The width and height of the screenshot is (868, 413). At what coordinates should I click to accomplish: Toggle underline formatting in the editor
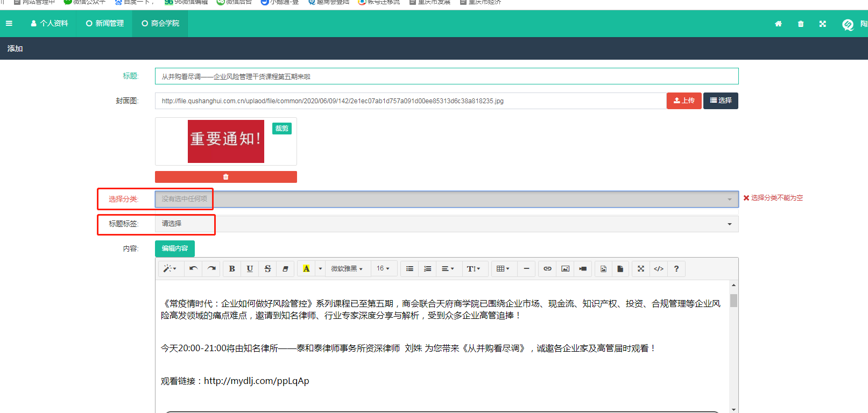coord(250,269)
